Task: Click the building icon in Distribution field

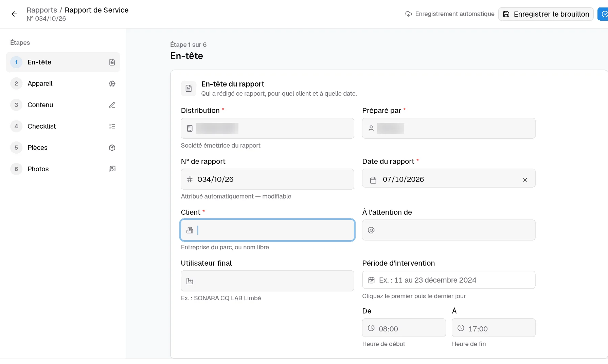Action: 190,129
